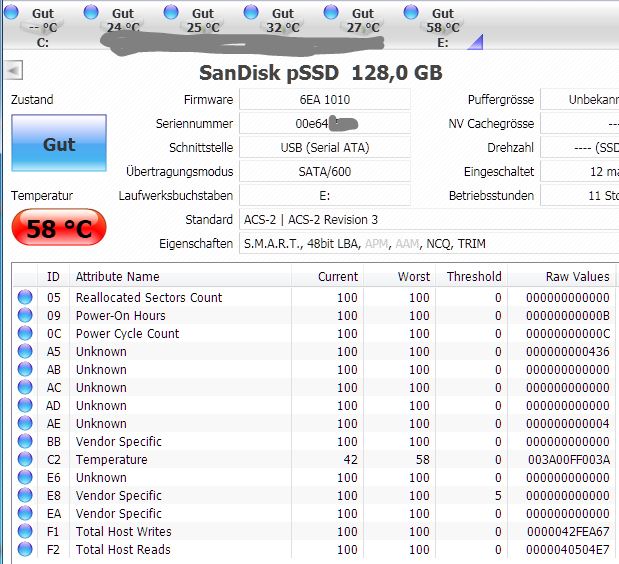
Task: Click the Gut health status button
Action: (x=59, y=143)
